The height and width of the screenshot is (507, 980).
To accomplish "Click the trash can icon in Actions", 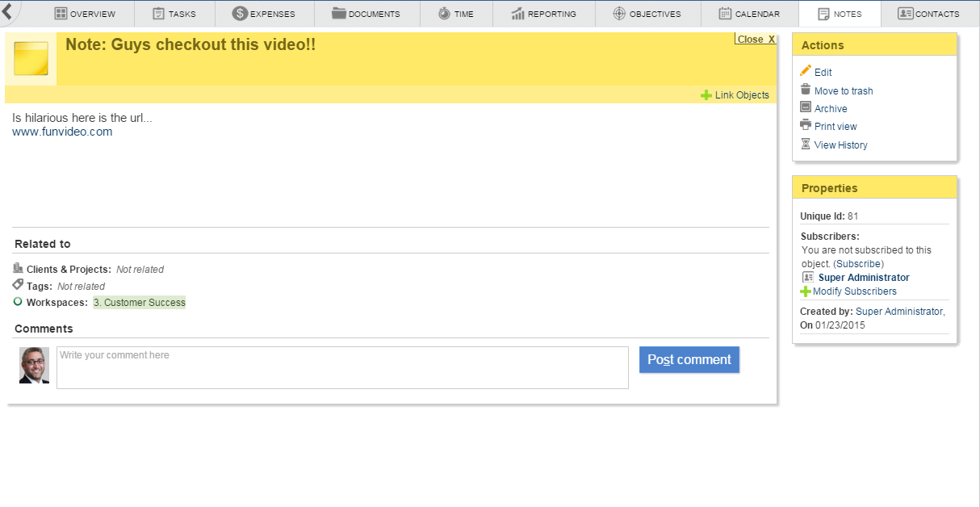I will point(805,90).
